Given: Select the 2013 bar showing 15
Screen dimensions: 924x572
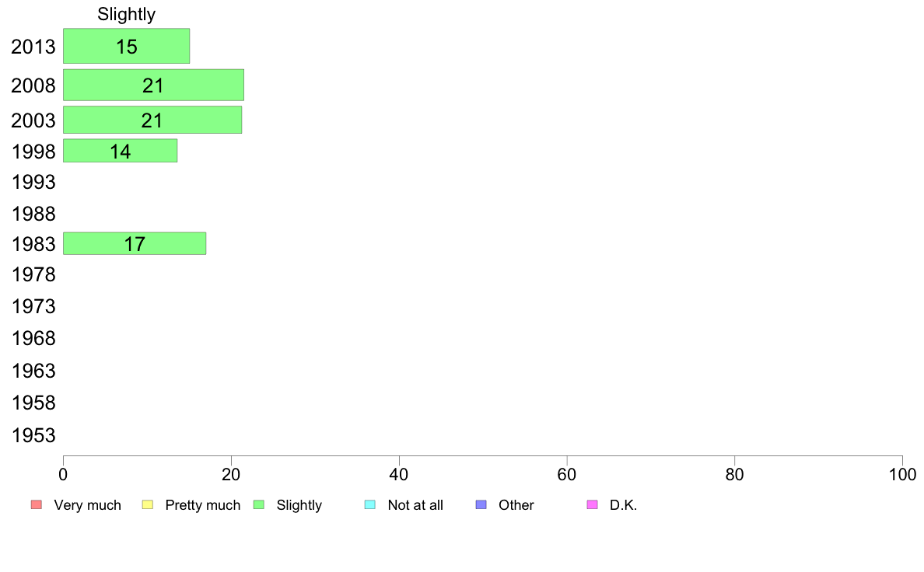Looking at the screenshot, I should pos(127,46).
